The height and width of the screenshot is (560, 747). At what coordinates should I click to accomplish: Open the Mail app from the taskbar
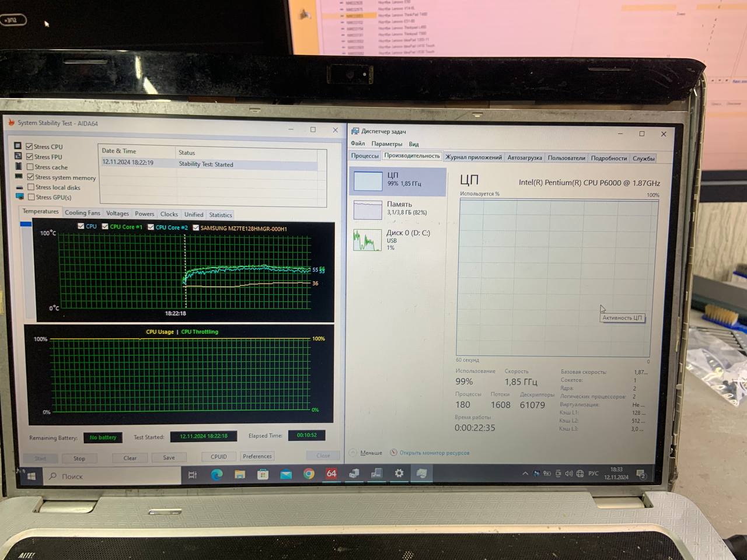point(285,475)
